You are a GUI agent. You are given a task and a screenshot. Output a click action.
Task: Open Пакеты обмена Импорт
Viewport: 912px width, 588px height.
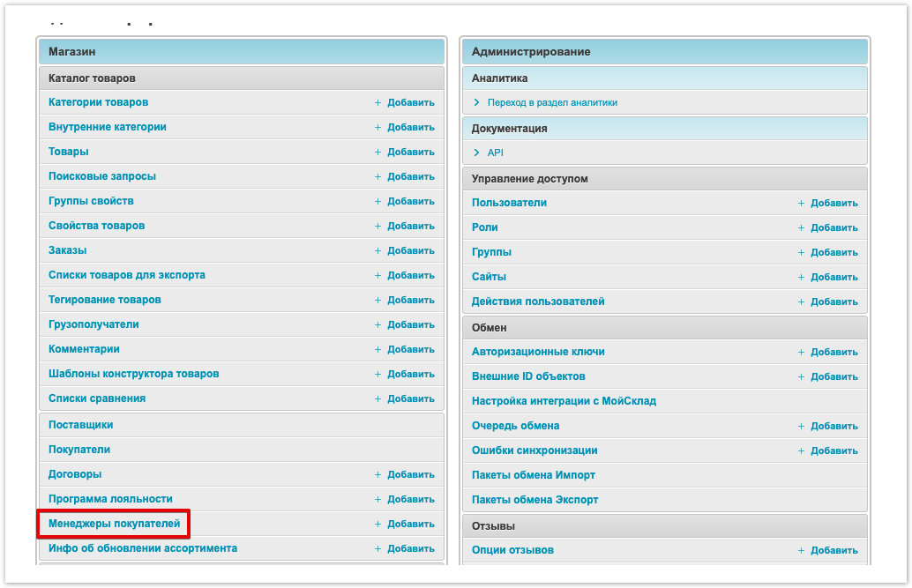(x=533, y=475)
